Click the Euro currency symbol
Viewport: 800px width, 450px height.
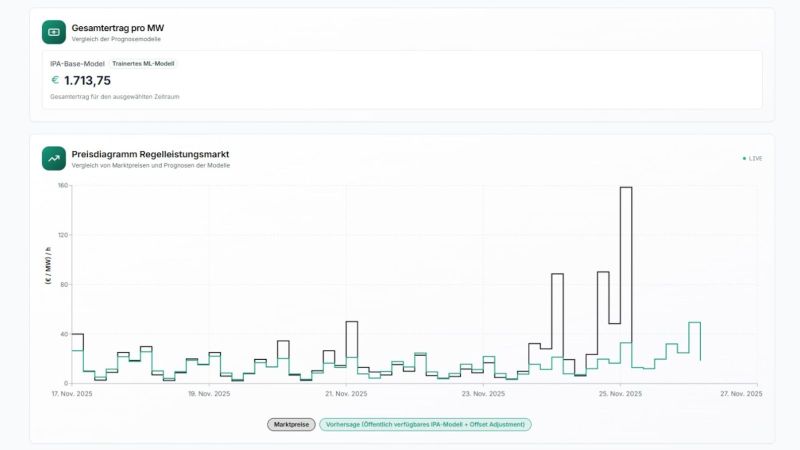[x=55, y=80]
